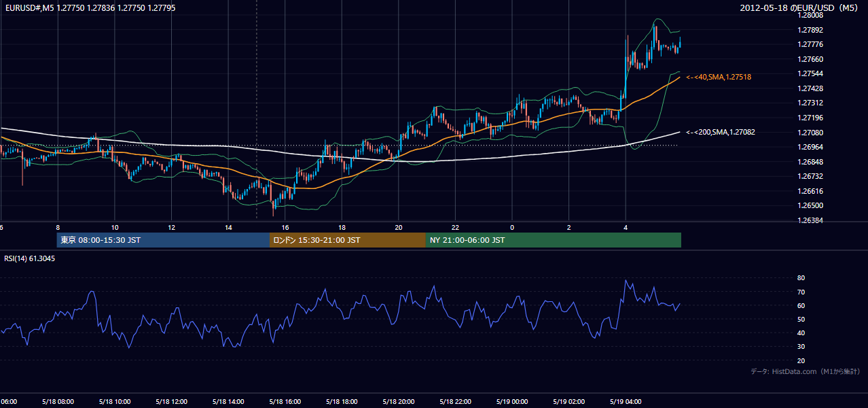Click bottom timestamp 5/19 00:00
This screenshot has width=868, height=408.
pyautogui.click(x=512, y=401)
